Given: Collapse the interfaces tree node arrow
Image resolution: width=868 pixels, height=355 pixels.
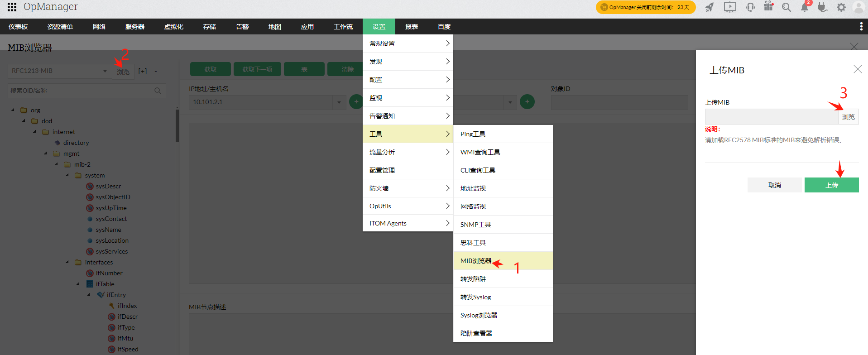Looking at the screenshot, I should (67, 262).
